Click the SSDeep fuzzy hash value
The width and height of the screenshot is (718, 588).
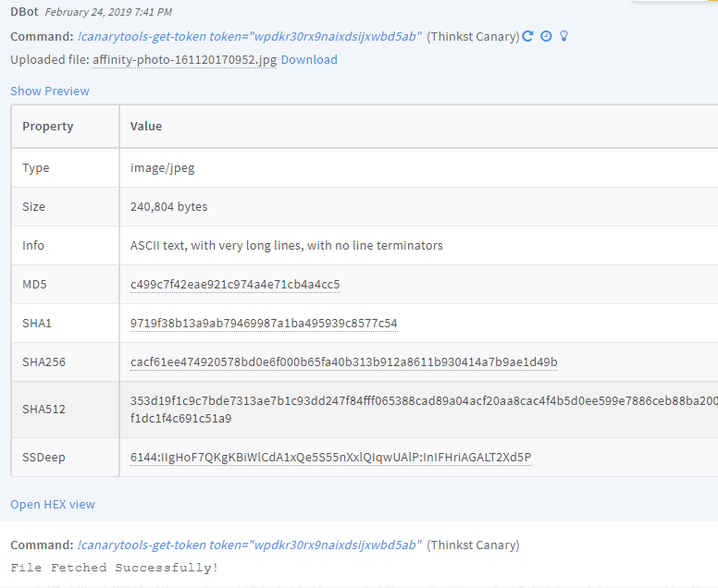tap(330, 457)
